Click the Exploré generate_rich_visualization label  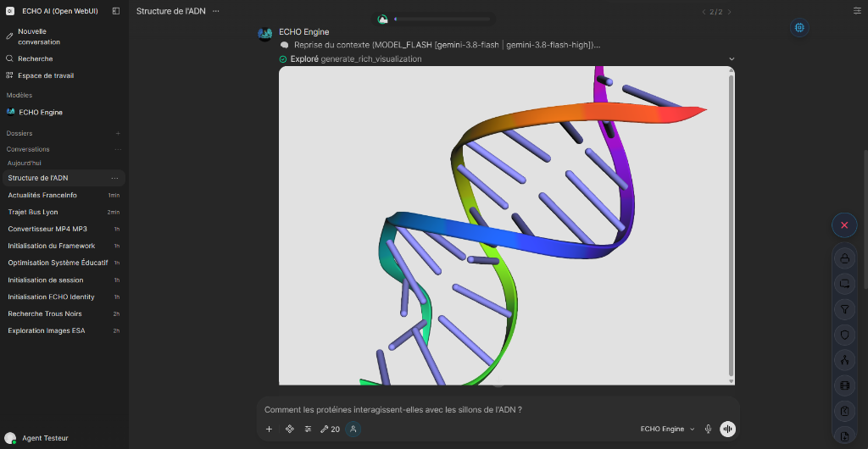[x=356, y=59]
